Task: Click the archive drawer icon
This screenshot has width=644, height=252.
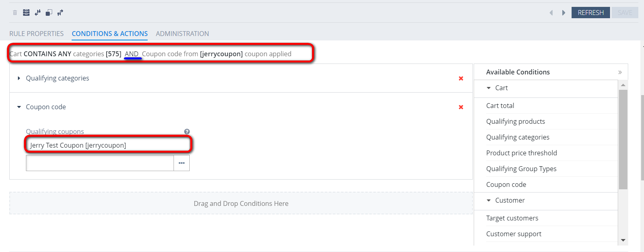Action: (x=26, y=13)
